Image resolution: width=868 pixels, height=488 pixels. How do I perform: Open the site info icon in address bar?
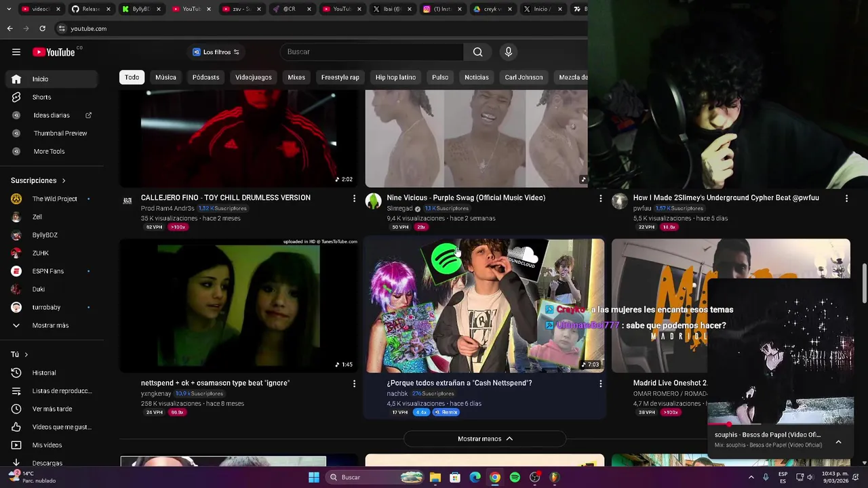(61, 28)
